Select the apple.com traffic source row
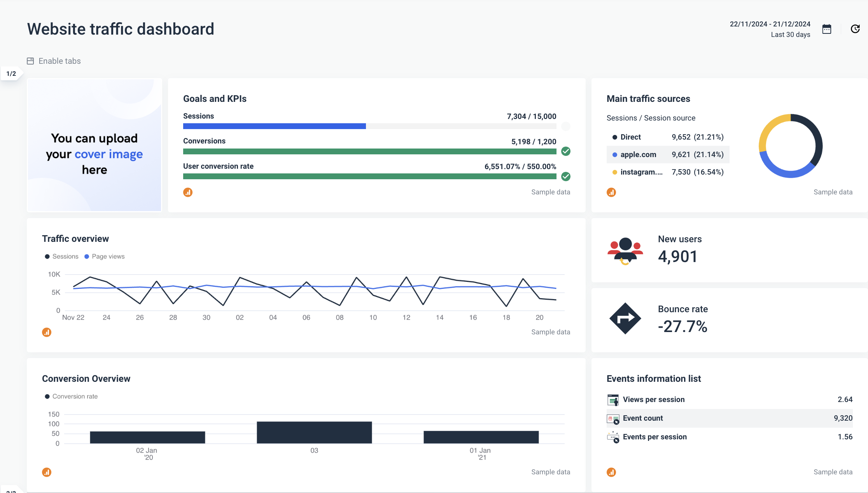The image size is (868, 493). click(668, 155)
